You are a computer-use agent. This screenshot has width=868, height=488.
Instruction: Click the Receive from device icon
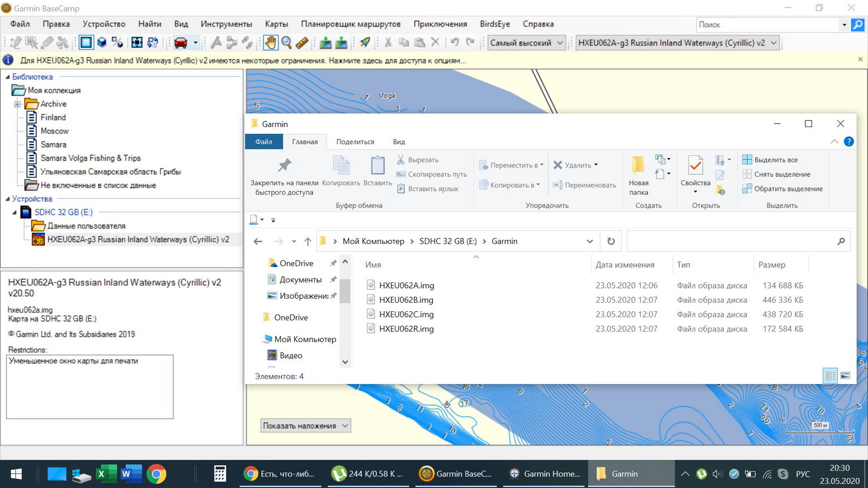(x=341, y=42)
